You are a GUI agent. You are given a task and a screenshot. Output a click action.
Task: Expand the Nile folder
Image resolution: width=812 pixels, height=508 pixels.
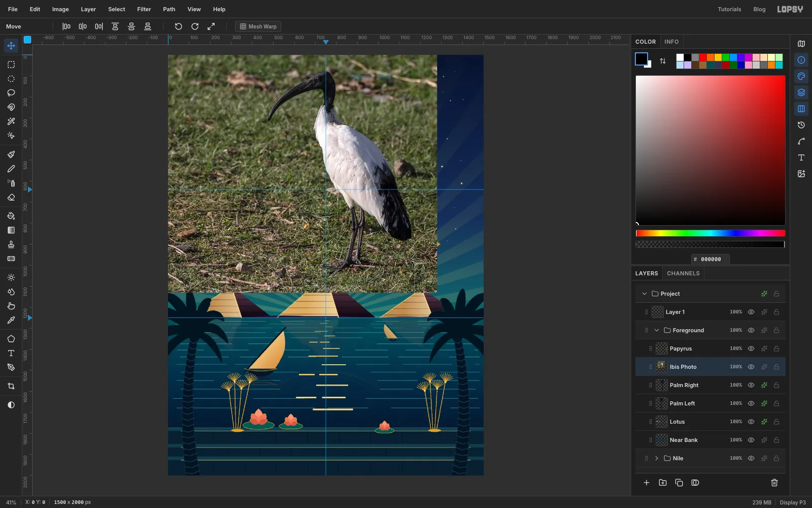point(657,458)
